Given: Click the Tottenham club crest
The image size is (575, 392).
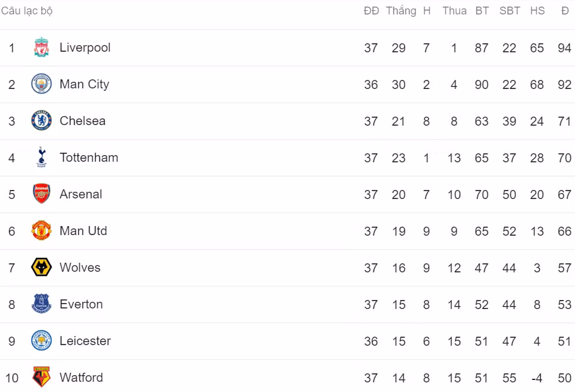Looking at the screenshot, I should click(x=42, y=158).
